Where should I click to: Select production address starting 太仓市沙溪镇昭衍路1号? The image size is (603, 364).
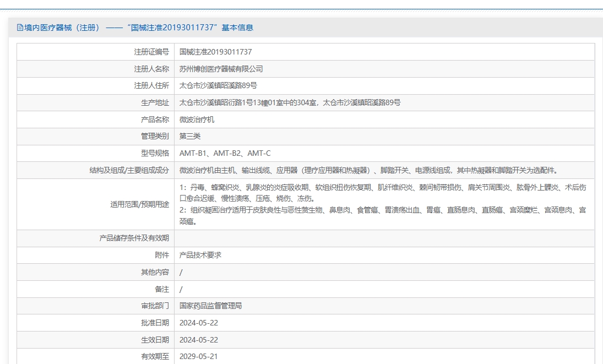[x=290, y=102]
